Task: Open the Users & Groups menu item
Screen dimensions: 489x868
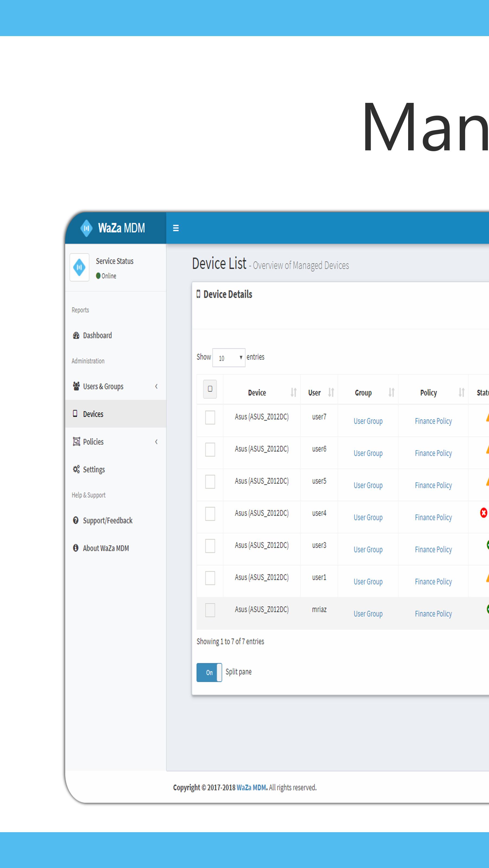Action: [x=116, y=386]
